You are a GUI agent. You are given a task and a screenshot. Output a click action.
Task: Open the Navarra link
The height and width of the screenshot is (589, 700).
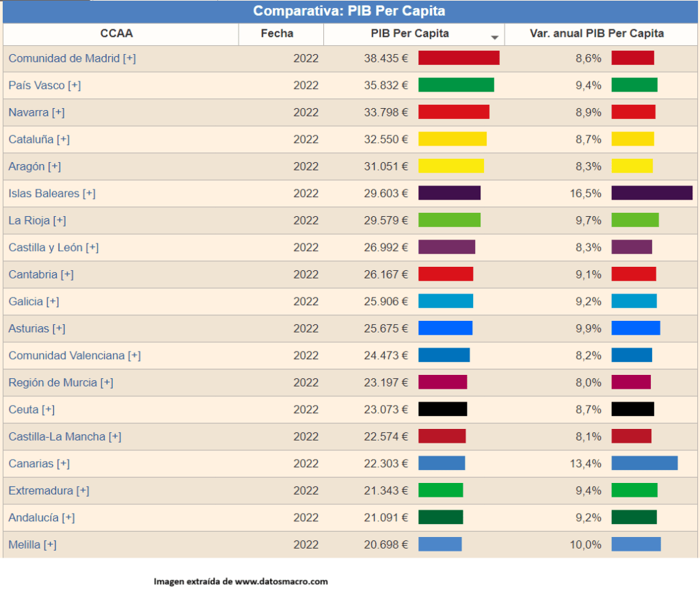36,112
